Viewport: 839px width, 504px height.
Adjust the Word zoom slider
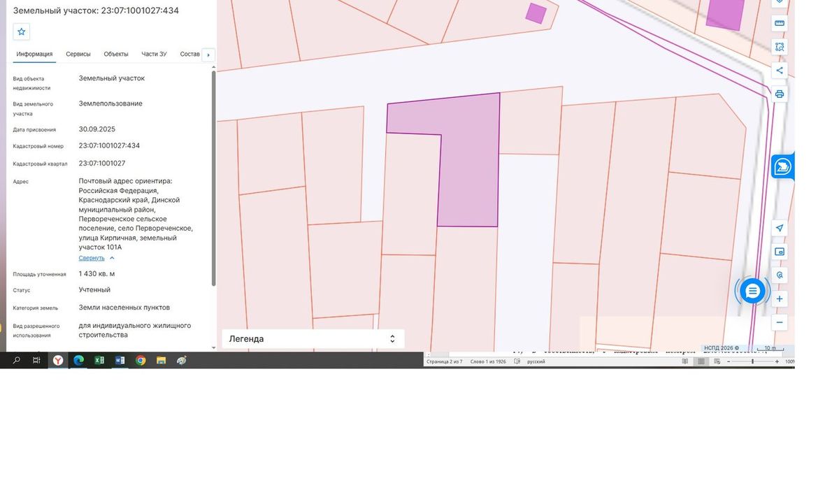(752, 361)
